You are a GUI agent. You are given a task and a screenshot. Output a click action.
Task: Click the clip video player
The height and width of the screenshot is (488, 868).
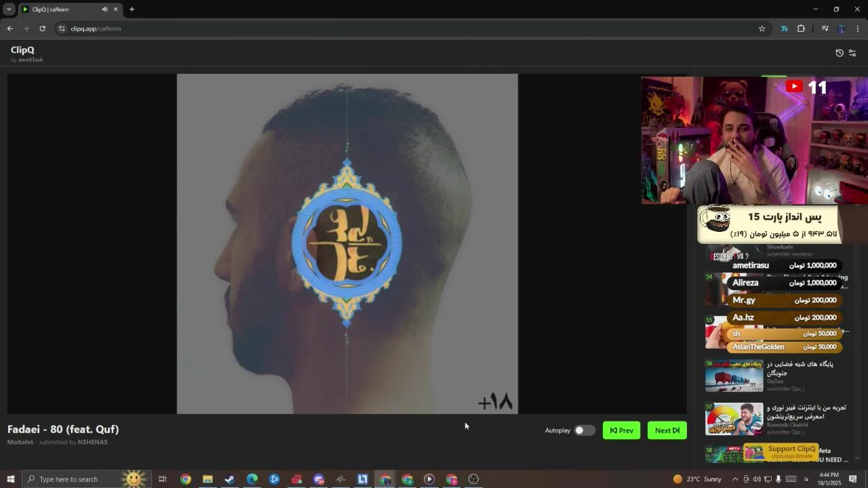(x=347, y=244)
